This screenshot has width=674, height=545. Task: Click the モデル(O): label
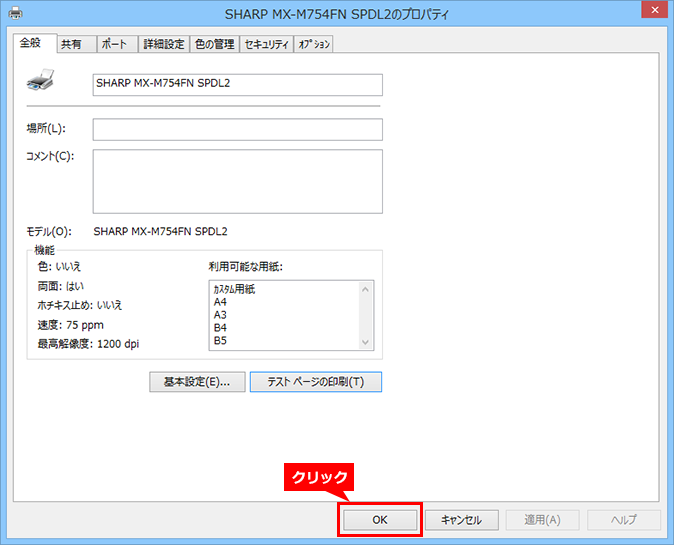49,232
